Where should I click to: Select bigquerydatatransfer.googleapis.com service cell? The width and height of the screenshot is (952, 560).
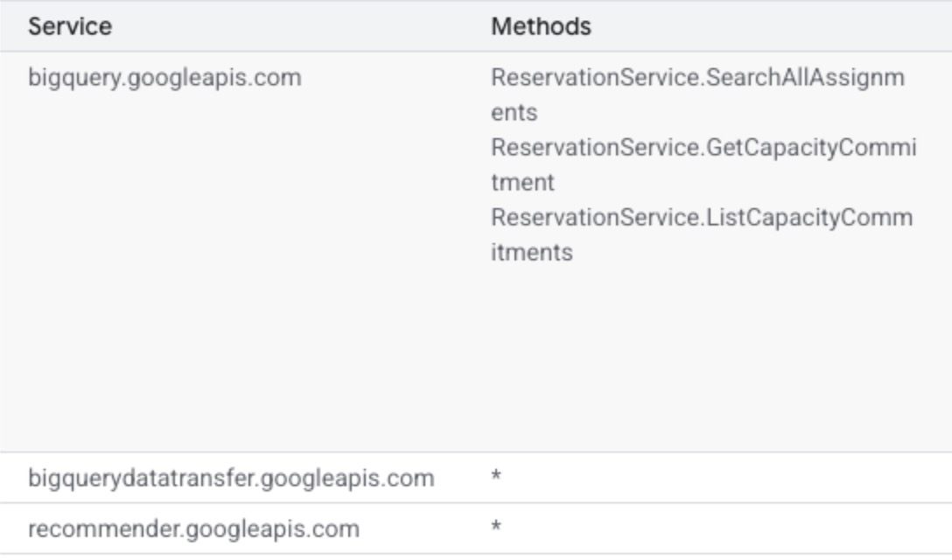(x=231, y=478)
